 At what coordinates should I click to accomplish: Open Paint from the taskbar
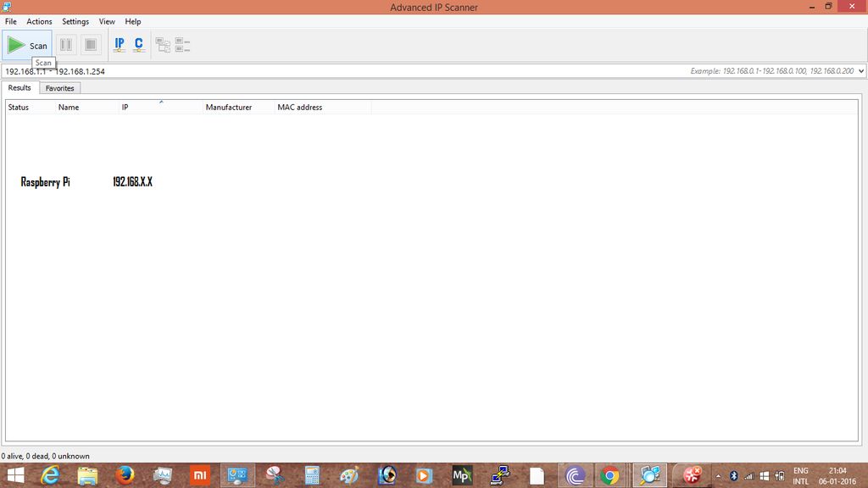(x=349, y=475)
